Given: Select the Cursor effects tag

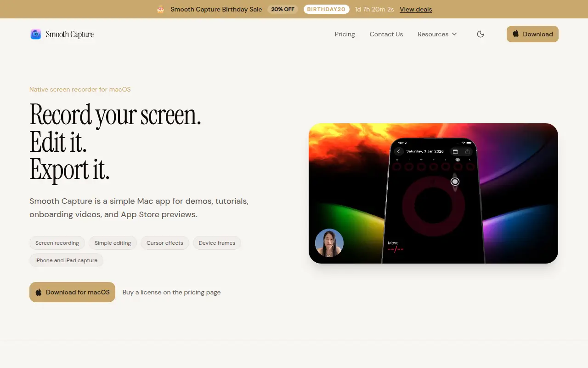Looking at the screenshot, I should 165,243.
